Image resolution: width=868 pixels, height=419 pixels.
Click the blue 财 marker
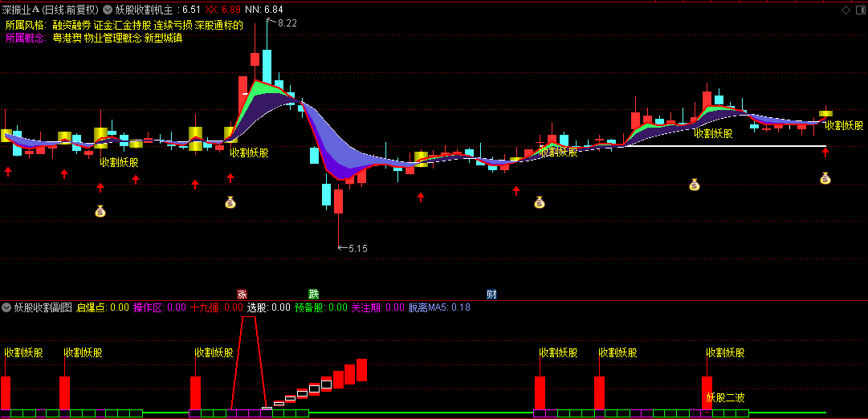click(x=491, y=294)
